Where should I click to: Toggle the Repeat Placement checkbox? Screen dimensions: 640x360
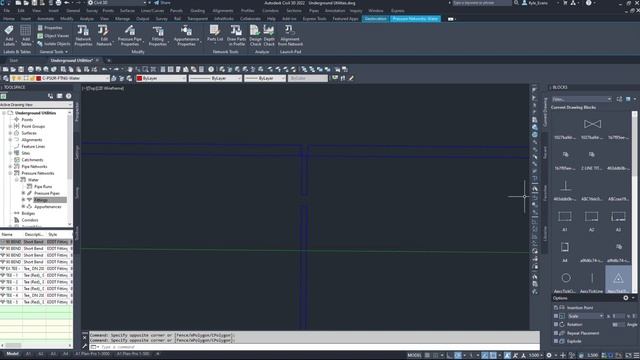pos(556,333)
